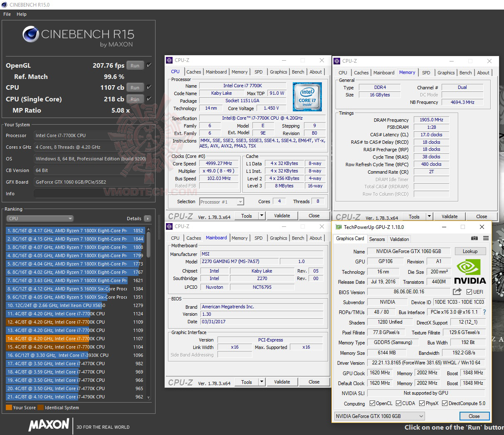Select ranking row 1 Ryzen 7 1800X score 1852

click(x=75, y=231)
